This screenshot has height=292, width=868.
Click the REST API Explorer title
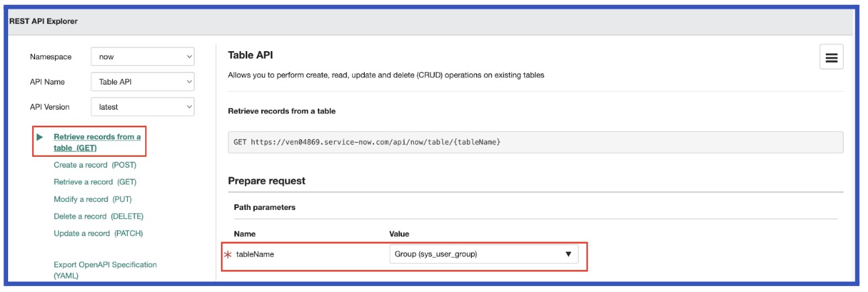pyautogui.click(x=44, y=21)
